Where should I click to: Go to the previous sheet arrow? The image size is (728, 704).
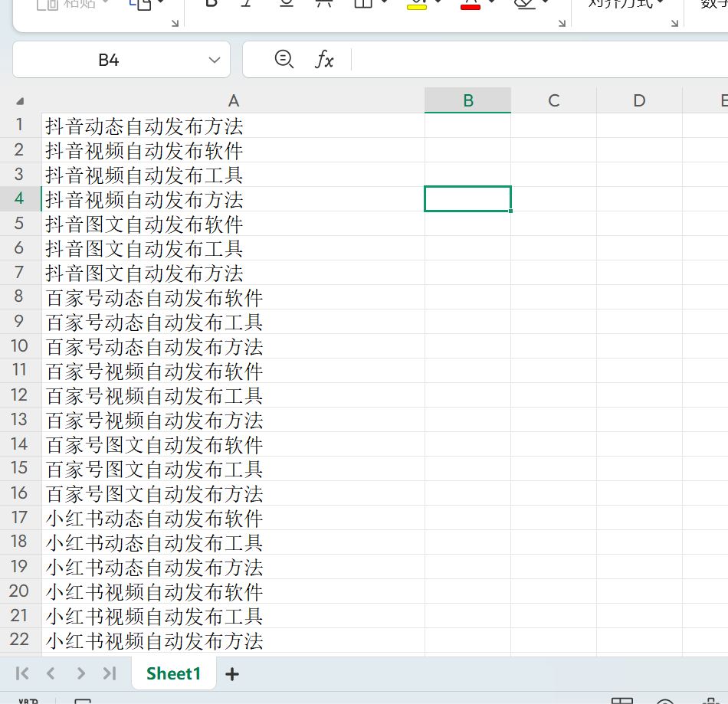[51, 673]
